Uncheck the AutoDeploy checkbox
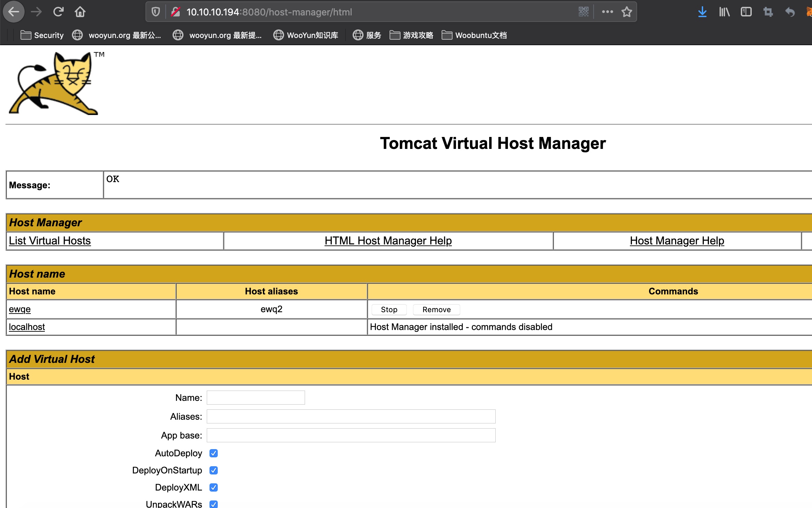 point(214,453)
